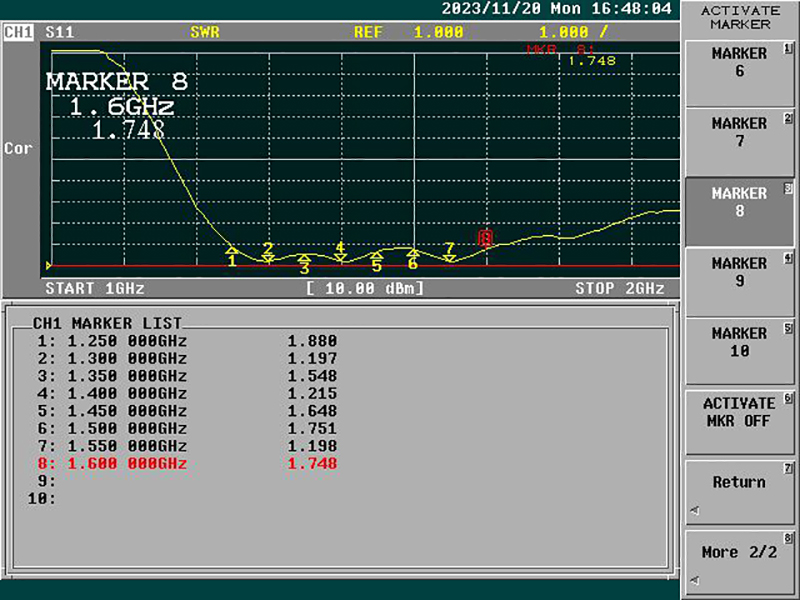Click the 1.751 value in marker list
The height and width of the screenshot is (600, 800).
point(312,429)
